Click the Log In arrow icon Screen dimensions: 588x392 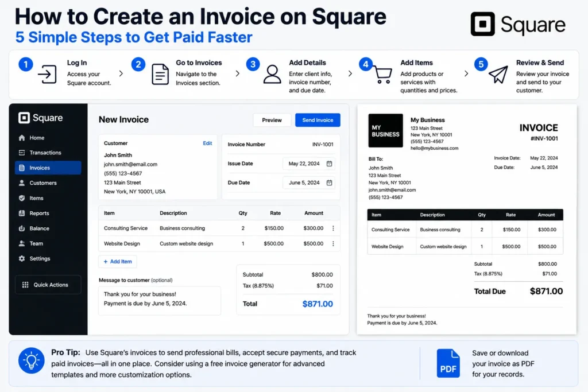coord(47,74)
